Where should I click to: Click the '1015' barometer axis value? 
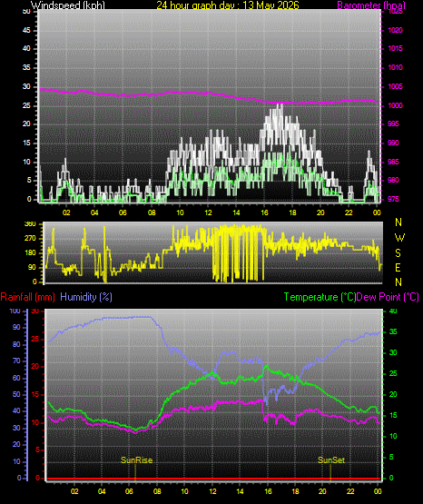pyautogui.click(x=396, y=48)
